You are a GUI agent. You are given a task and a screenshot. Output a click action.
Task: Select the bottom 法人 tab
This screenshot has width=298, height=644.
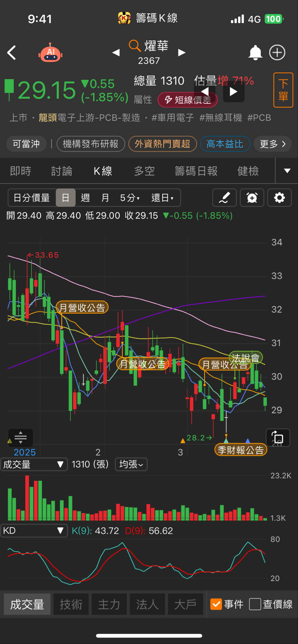[x=147, y=604]
